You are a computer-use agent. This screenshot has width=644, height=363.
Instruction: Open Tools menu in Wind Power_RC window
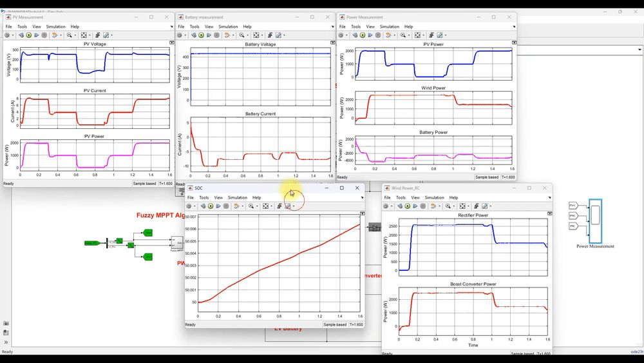[401, 197]
